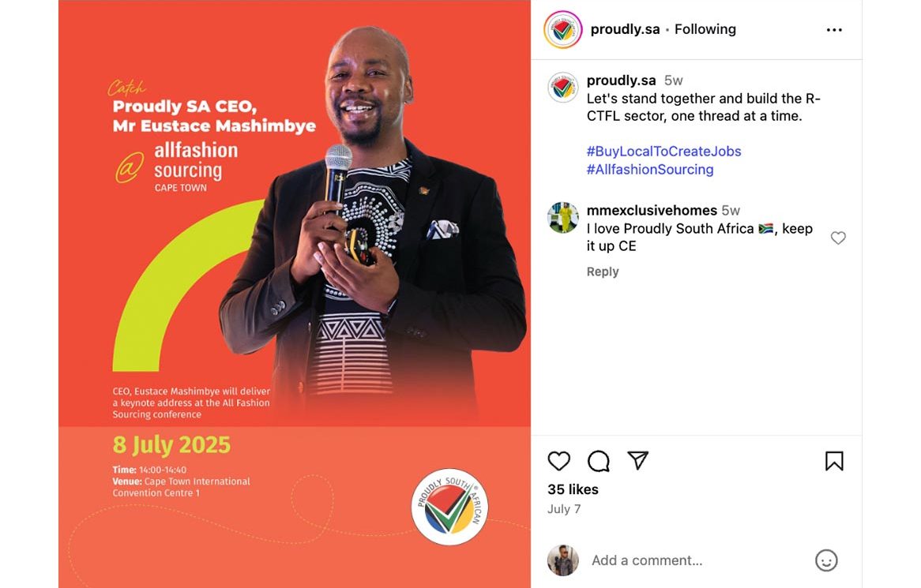
Task: Open the #BuyLocalToCreateJobs hashtag
Action: [x=663, y=152]
